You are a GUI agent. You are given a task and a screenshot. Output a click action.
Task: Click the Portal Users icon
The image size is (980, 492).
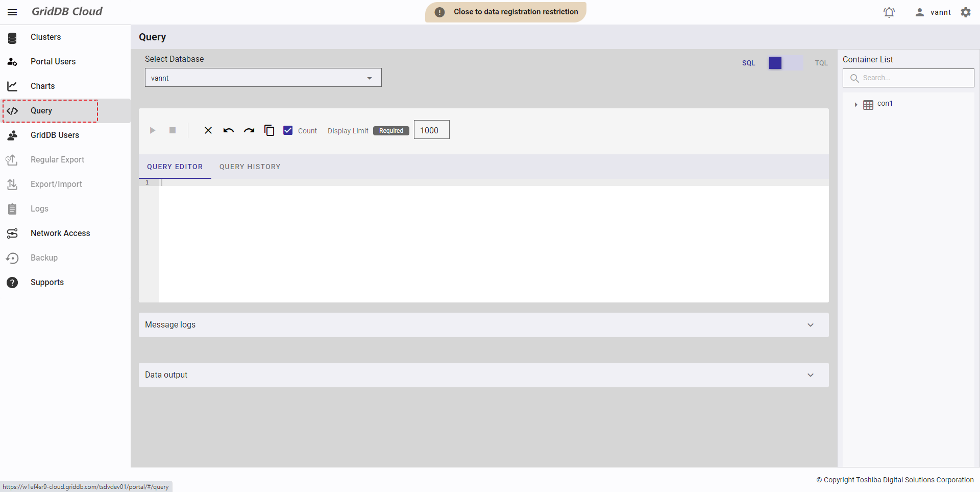pyautogui.click(x=12, y=62)
